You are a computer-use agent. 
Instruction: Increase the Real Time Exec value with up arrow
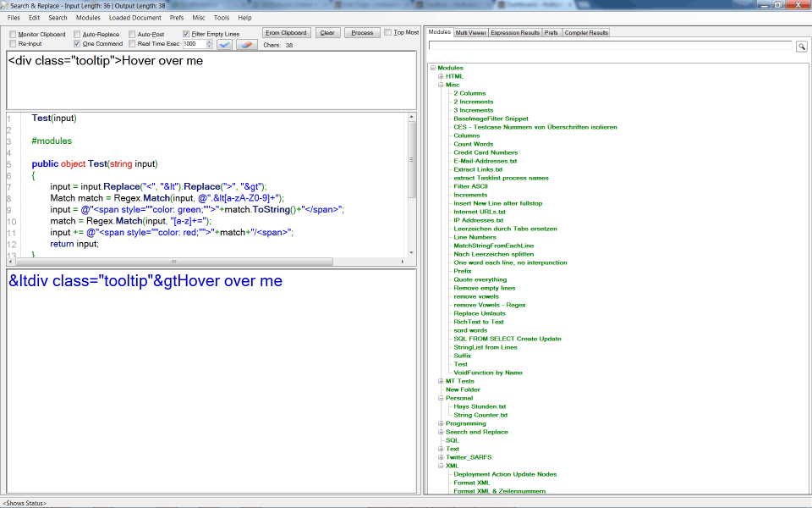click(209, 42)
